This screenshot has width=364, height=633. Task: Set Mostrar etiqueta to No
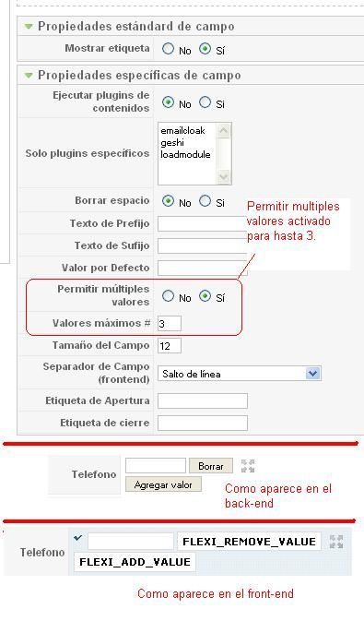click(168, 49)
